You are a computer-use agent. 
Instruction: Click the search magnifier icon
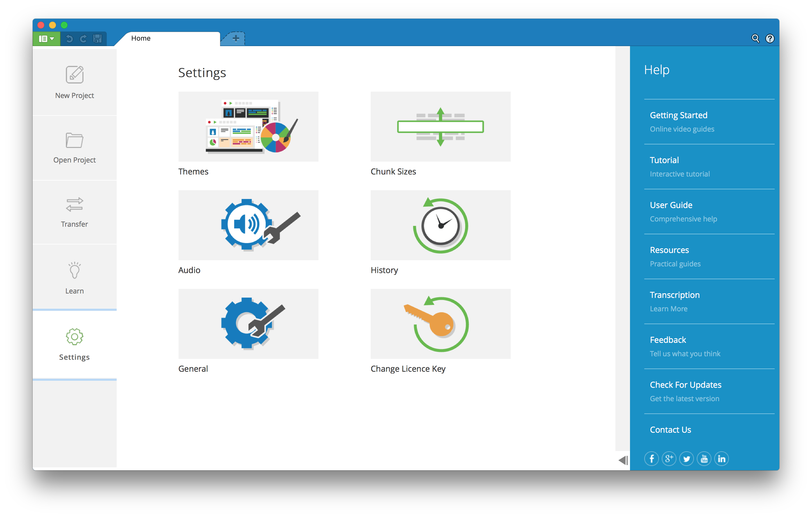click(x=755, y=39)
